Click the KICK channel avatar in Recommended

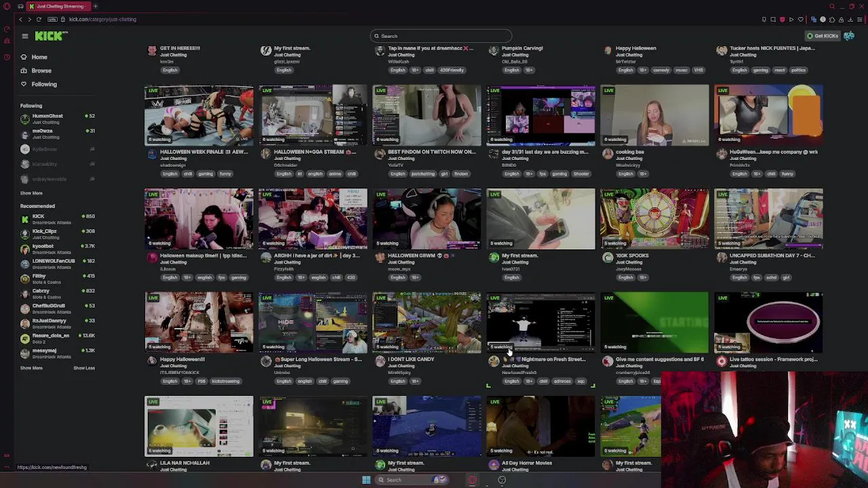click(25, 219)
